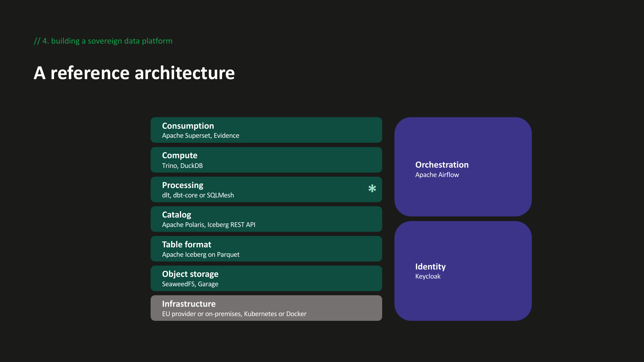
Task: Click 'SeaweedFS, Garage' text
Action: (190, 284)
